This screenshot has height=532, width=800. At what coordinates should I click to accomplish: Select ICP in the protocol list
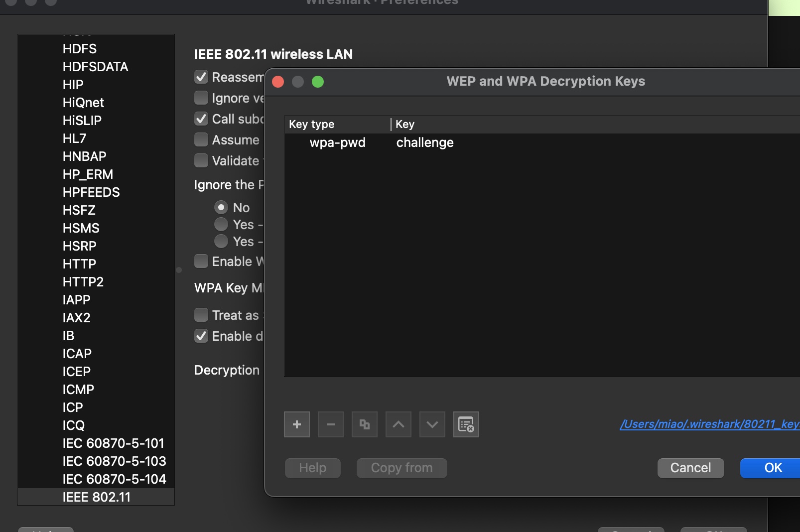point(73,407)
